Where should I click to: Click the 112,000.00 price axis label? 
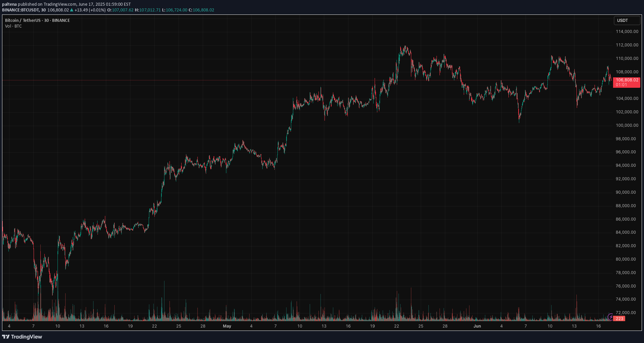(627, 45)
